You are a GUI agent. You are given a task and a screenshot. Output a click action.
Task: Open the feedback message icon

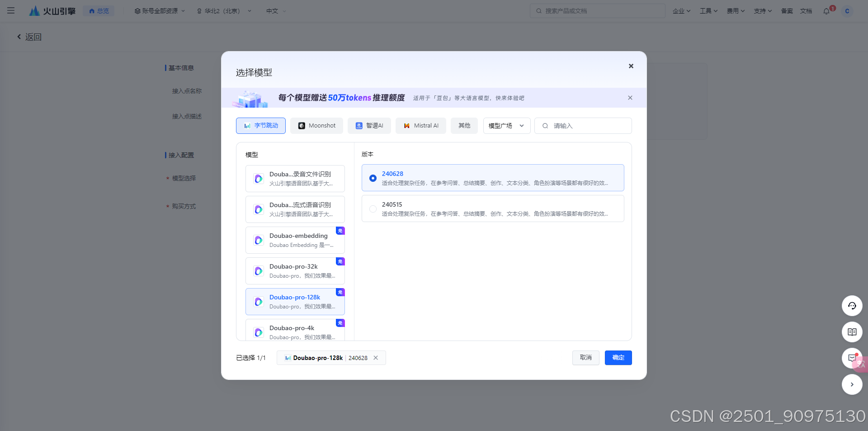[x=852, y=358]
